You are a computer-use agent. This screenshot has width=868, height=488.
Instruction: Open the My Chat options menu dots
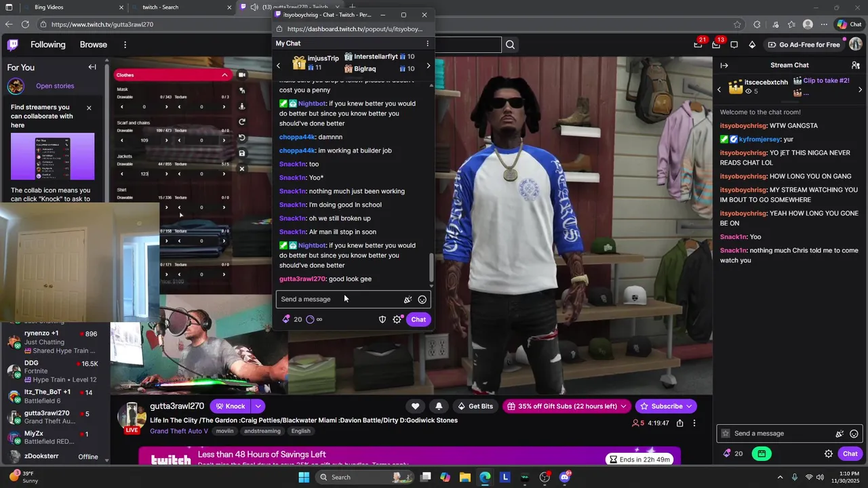427,43
